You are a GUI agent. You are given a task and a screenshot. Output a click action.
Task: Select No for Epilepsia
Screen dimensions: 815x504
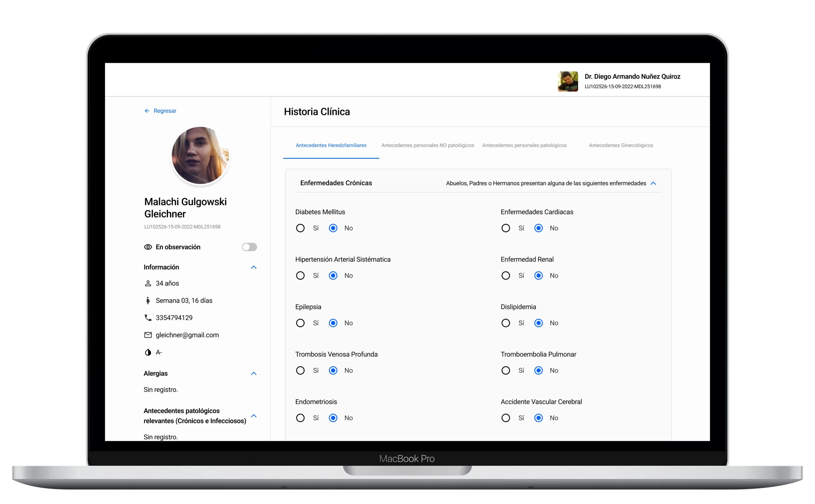tap(333, 323)
